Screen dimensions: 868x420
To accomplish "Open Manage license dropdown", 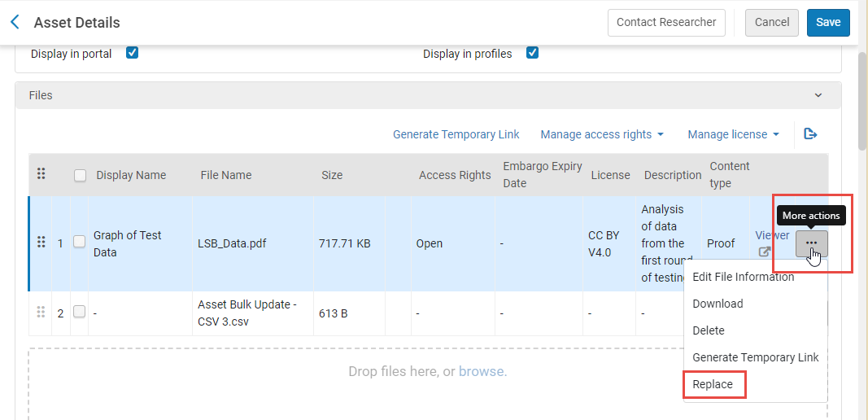I will (x=733, y=134).
